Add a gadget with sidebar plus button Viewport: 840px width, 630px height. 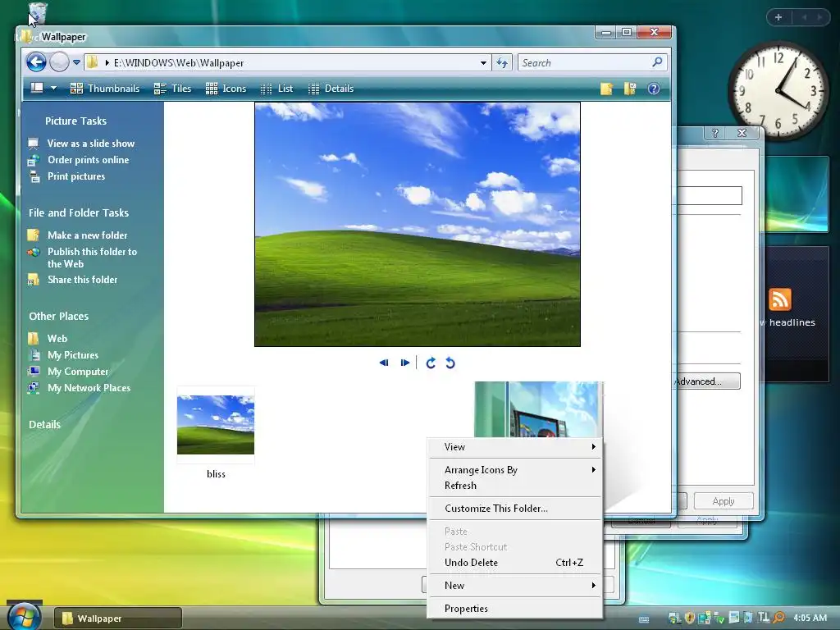click(778, 17)
